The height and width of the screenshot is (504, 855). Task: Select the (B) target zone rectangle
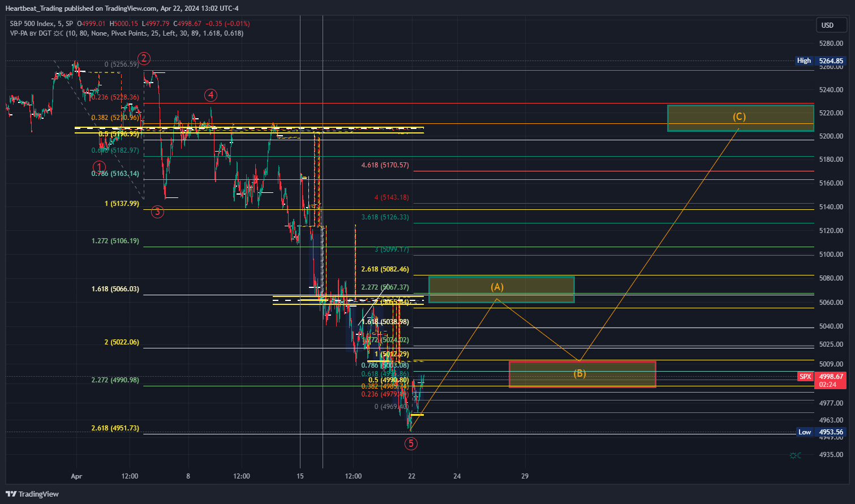click(582, 374)
